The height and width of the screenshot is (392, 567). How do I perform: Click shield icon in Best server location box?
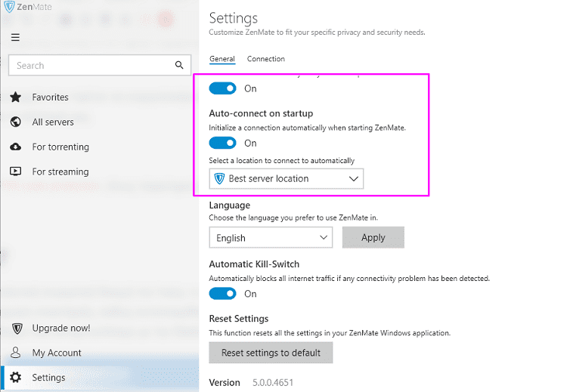(x=219, y=178)
